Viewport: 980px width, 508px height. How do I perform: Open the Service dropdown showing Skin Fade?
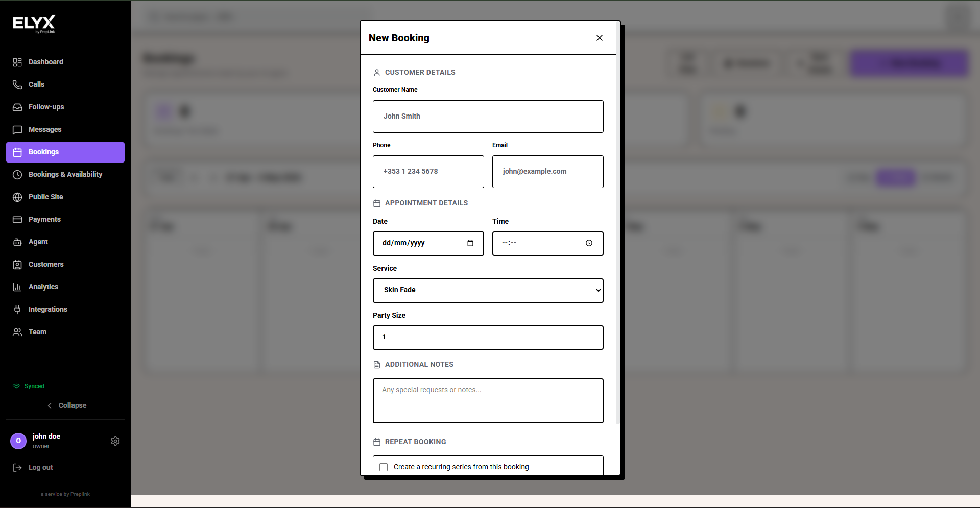point(488,290)
